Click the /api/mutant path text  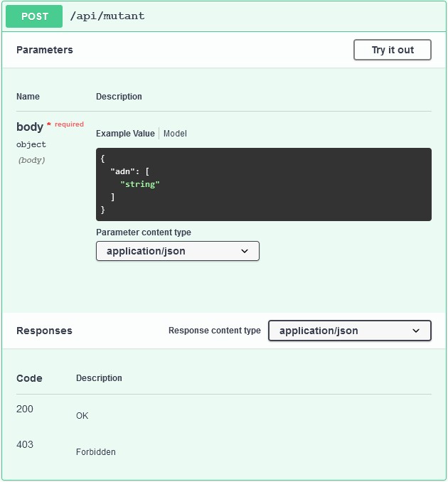107,16
